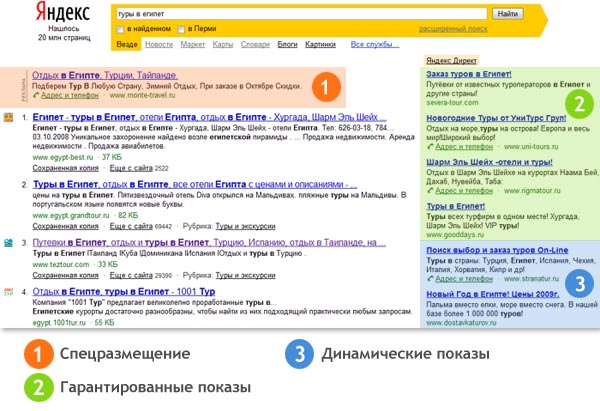Open 'расширенный поиск' link
This screenshot has width=600, height=411.
coord(453,29)
